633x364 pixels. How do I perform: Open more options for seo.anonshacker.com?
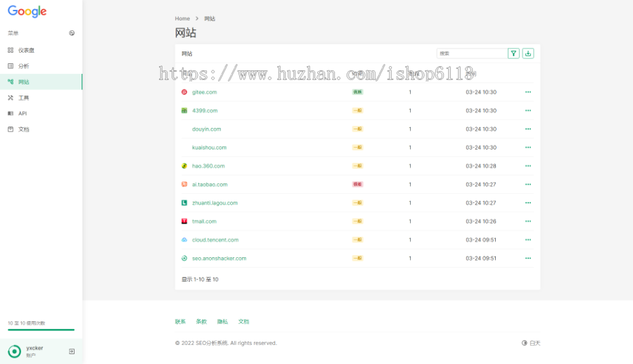tap(528, 259)
